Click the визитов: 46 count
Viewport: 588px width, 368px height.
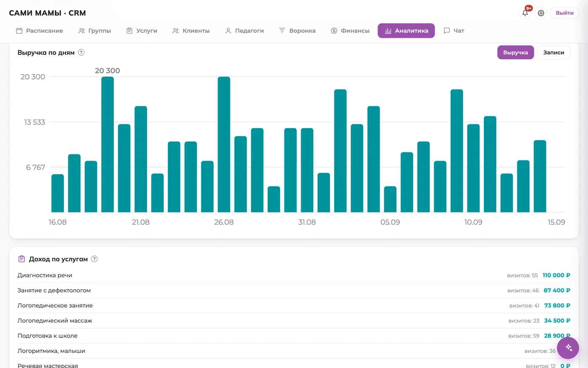523,291
